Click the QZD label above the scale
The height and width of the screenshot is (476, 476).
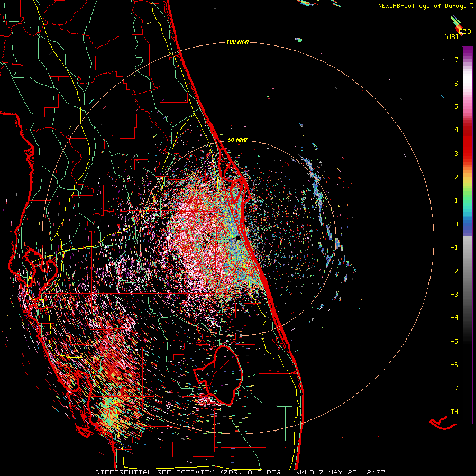(x=465, y=32)
